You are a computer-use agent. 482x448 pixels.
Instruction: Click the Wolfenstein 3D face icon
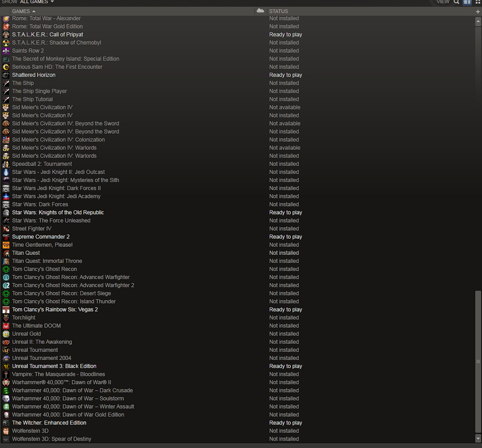6,431
